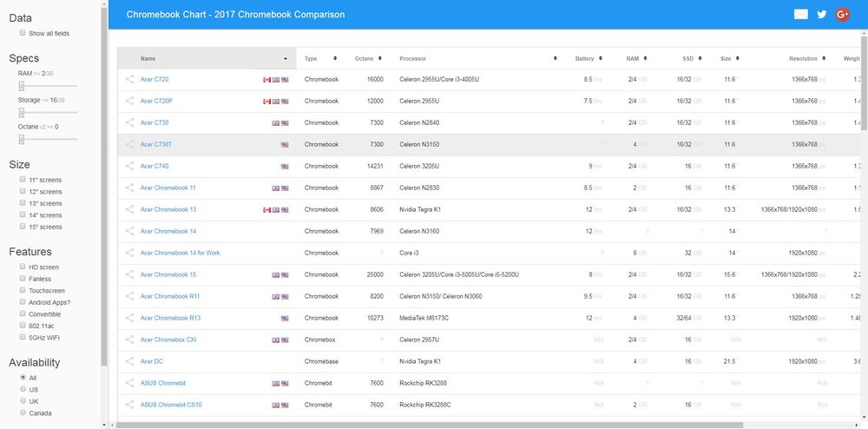Click share icon for Acer C730 row
The image size is (868, 429).
click(129, 122)
